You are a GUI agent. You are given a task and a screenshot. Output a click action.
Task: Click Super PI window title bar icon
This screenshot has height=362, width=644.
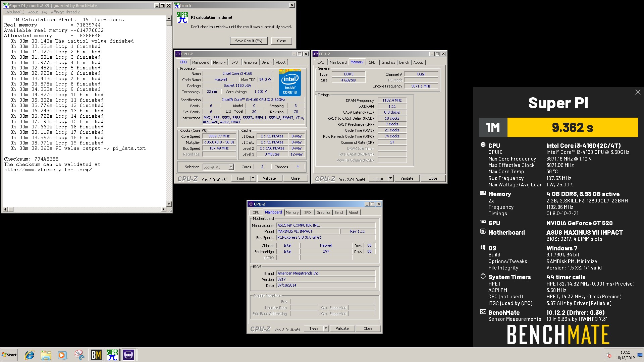click(5, 5)
